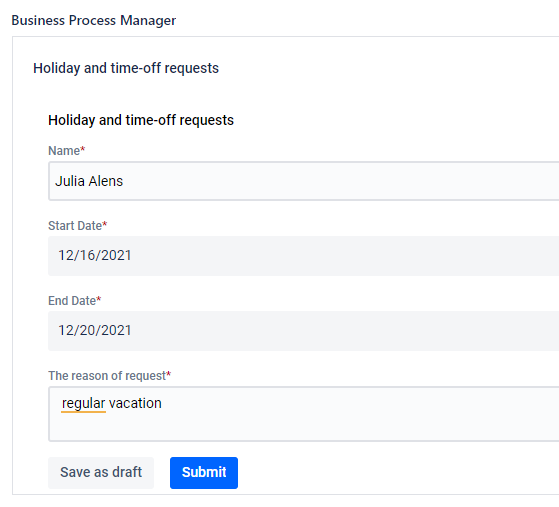Select the 12/16/2021 date value
The height and width of the screenshot is (507, 559).
(x=95, y=256)
